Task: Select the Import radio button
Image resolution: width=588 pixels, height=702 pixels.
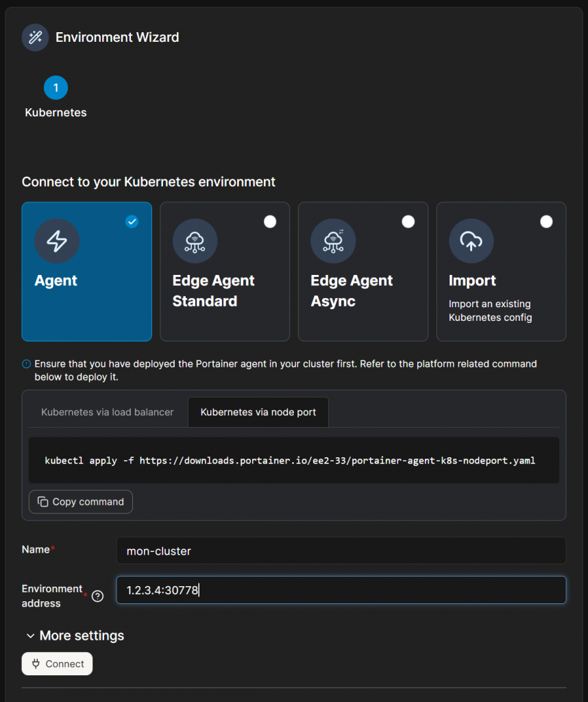Action: click(546, 221)
